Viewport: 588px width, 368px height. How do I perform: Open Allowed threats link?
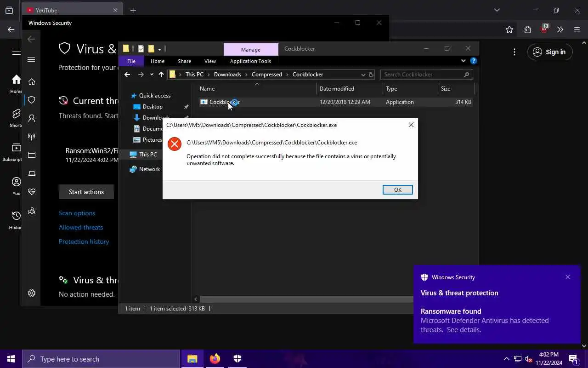[x=81, y=227]
